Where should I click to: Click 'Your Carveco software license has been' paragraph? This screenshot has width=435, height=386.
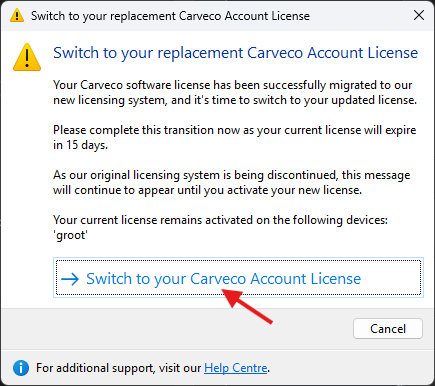[x=235, y=92]
